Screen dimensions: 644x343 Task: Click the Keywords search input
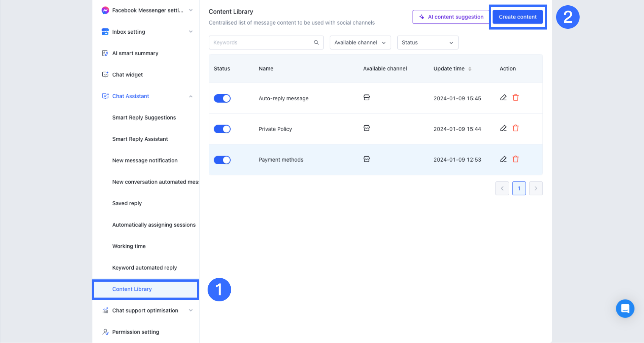click(x=262, y=43)
